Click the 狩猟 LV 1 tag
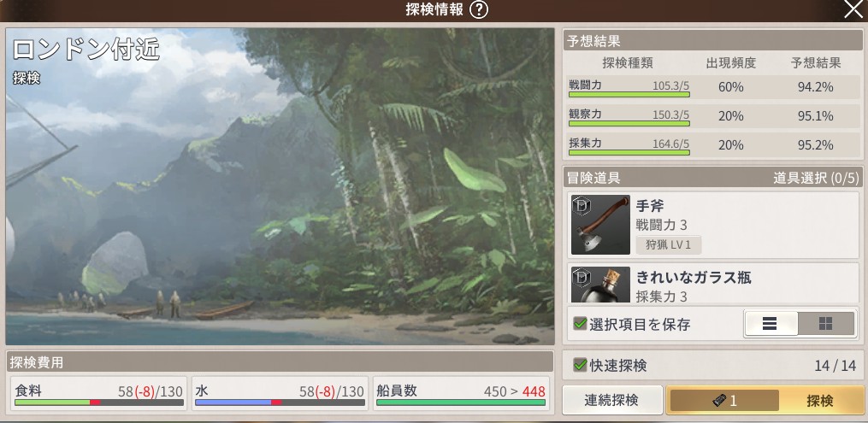The width and height of the screenshot is (868, 423). pyautogui.click(x=668, y=245)
